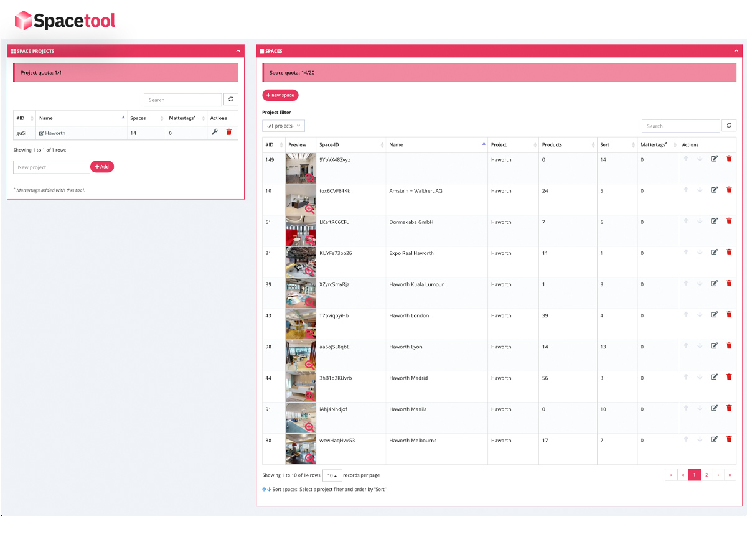Delete the Haworth Kuala Lumpur space
The width and height of the screenshot is (747, 560).
[729, 283]
